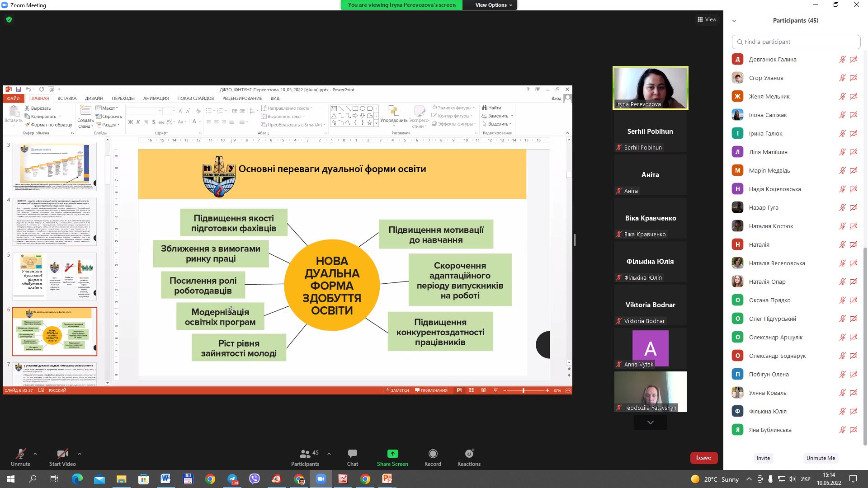Open audio options arrow beside Unmute

coord(35,454)
